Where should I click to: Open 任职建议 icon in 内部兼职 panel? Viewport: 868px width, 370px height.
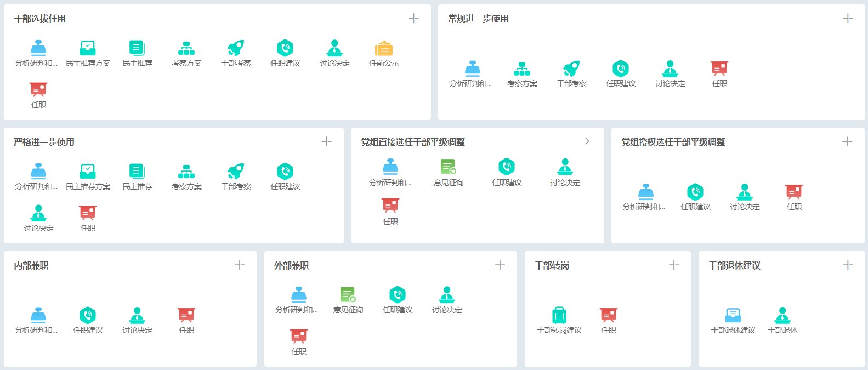coord(88,315)
